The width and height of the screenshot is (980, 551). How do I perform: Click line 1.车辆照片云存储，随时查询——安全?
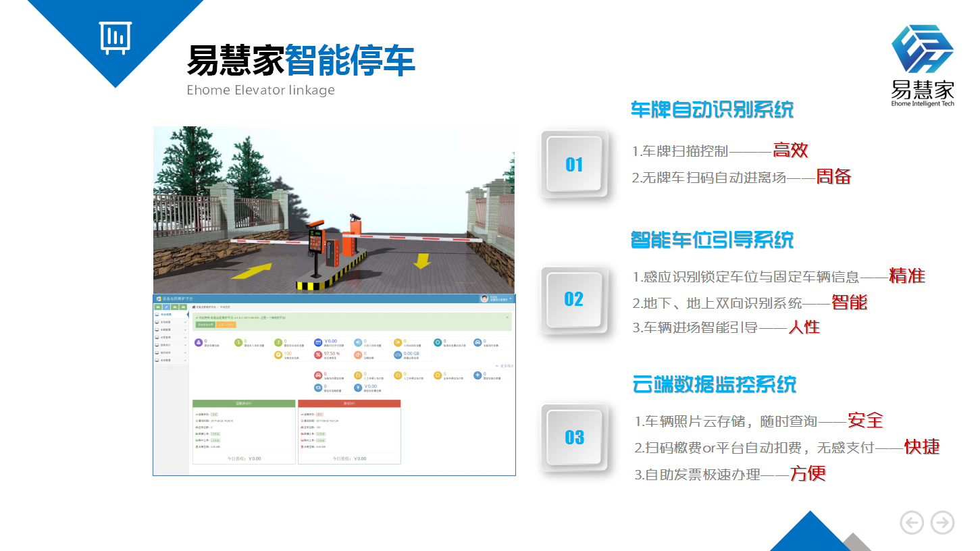(x=759, y=421)
